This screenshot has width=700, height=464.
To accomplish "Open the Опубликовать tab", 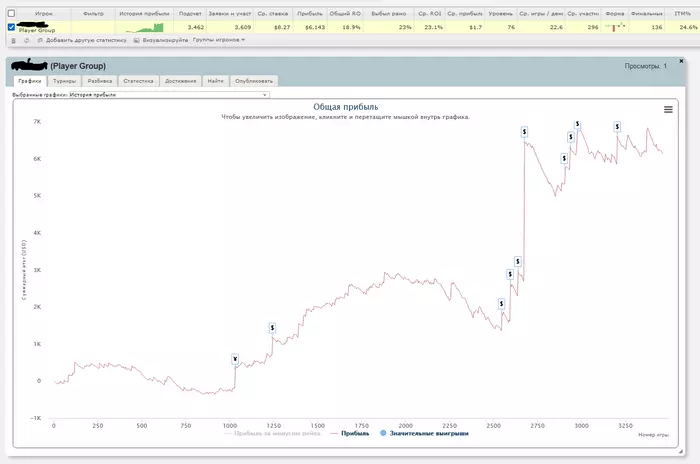I will tap(254, 81).
